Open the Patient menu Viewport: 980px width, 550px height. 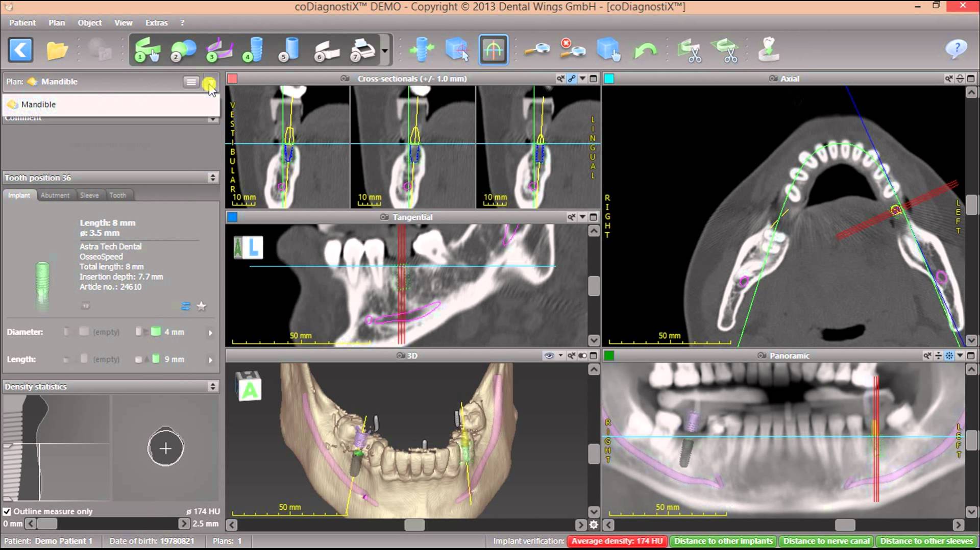click(x=22, y=22)
